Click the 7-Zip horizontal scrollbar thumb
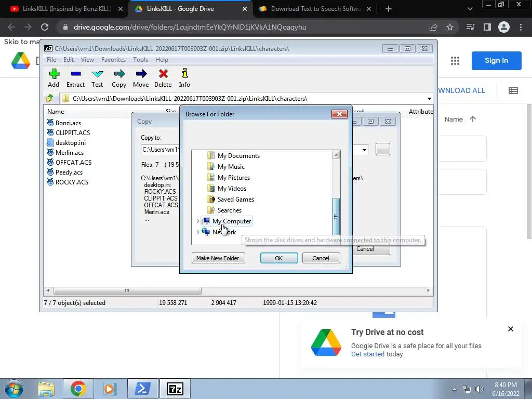Image resolution: width=532 pixels, height=399 pixels. click(x=127, y=291)
